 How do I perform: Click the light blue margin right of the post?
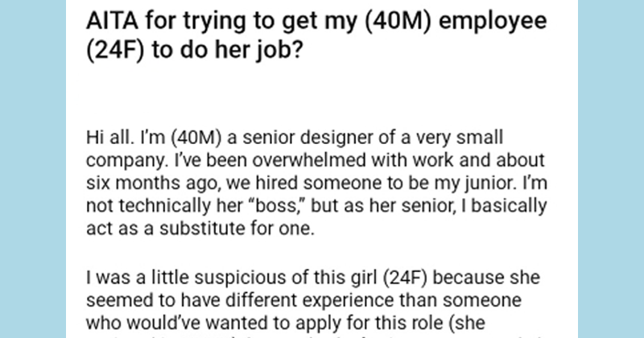point(611,169)
